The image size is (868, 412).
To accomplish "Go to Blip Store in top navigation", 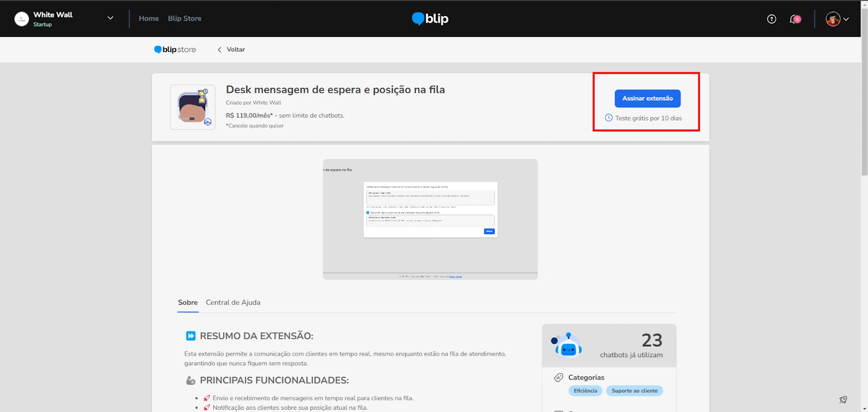I will [x=184, y=18].
